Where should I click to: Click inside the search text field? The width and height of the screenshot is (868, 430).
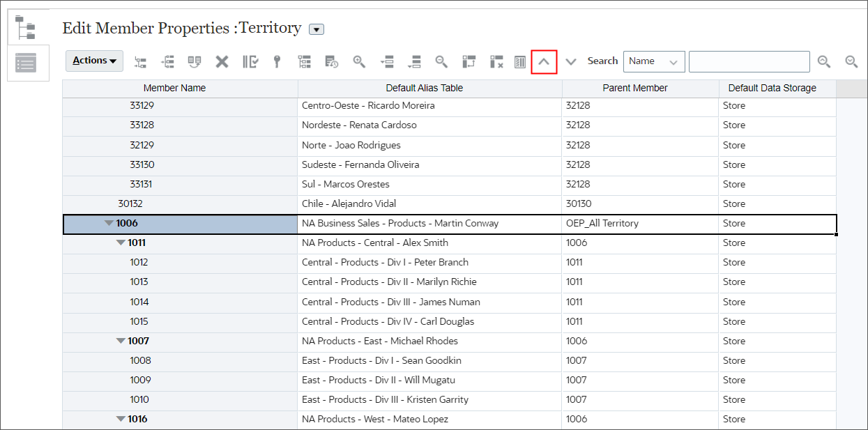(749, 61)
